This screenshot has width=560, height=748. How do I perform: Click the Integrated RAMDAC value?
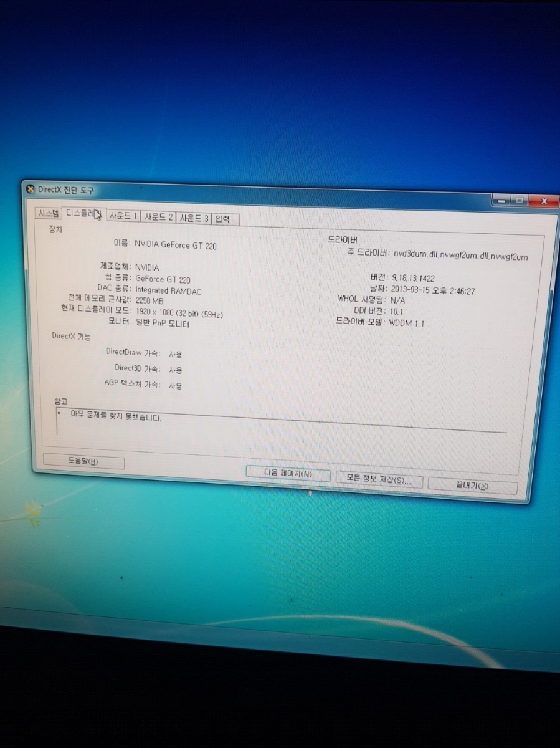pyautogui.click(x=168, y=290)
